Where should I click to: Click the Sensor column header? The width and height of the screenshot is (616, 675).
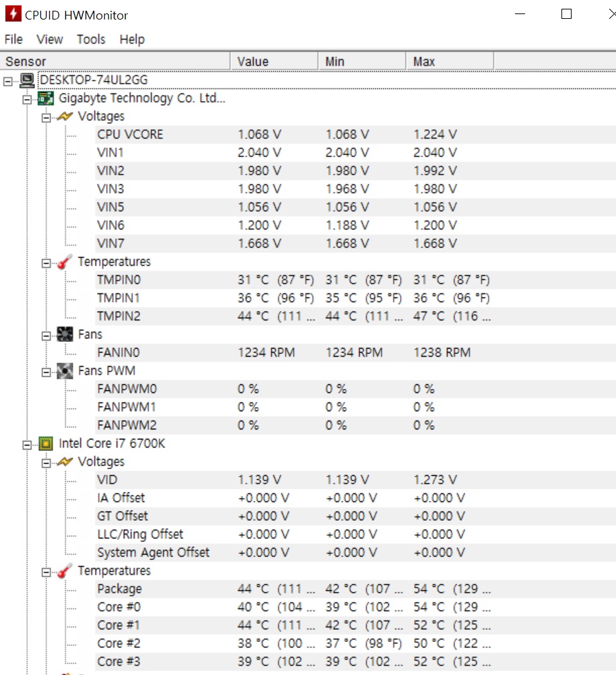115,61
